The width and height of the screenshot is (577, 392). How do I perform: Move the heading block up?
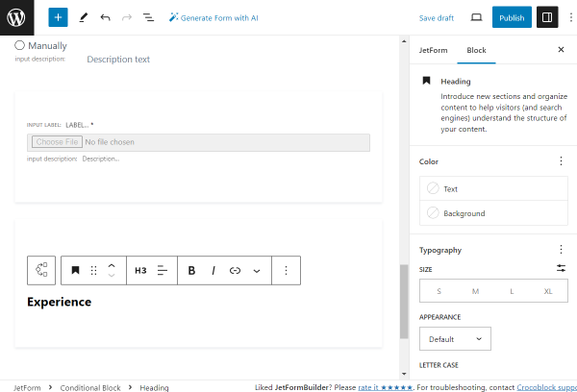point(112,265)
